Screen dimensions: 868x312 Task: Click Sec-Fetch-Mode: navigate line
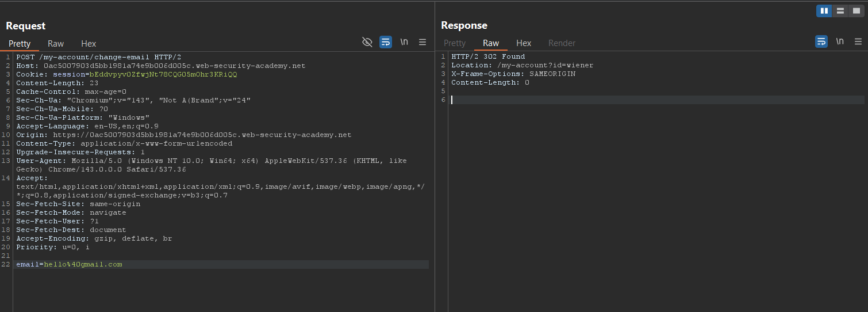pos(71,212)
